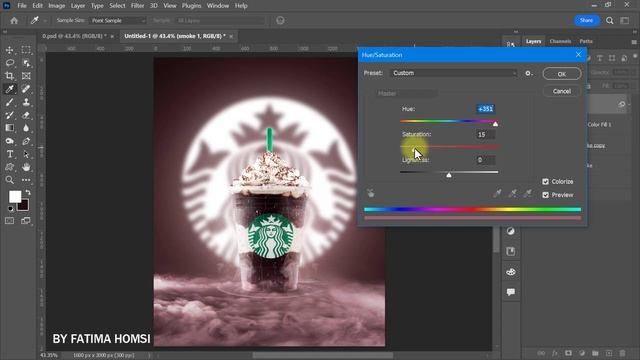This screenshot has width=640, height=360.
Task: Select the Spot Healing Brush tool
Action: click(x=26, y=89)
